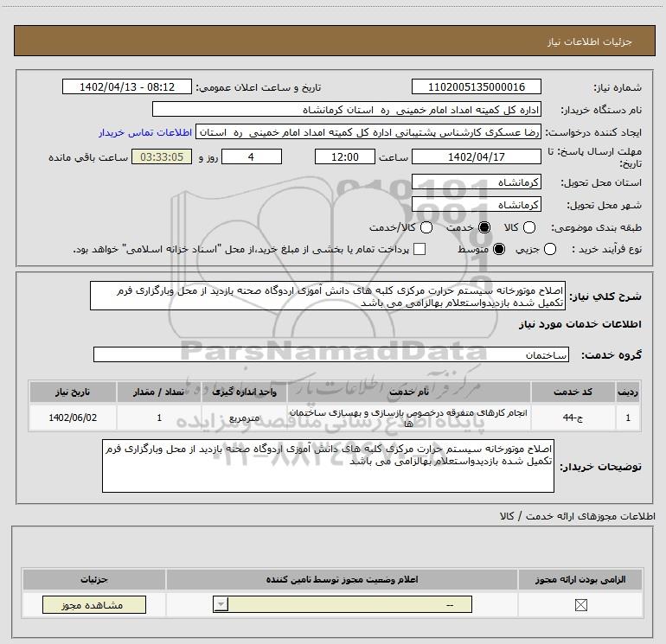Click service code cell ج-44

[573, 418]
